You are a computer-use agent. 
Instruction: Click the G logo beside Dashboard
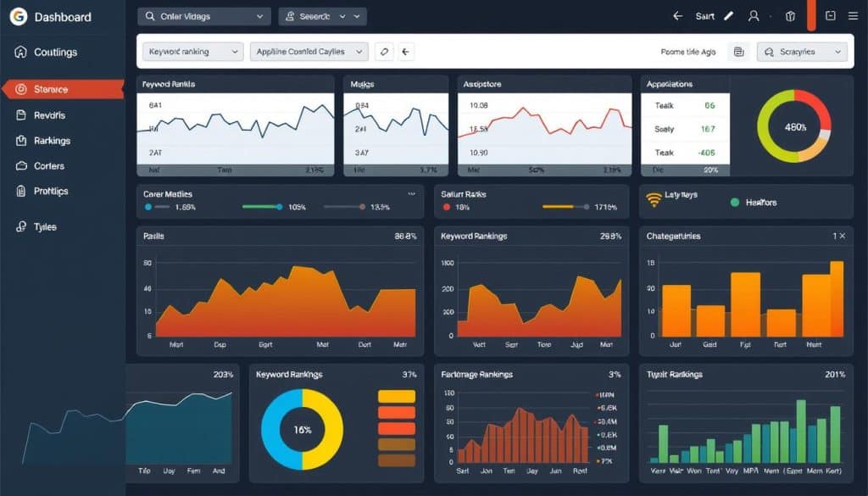(19, 17)
